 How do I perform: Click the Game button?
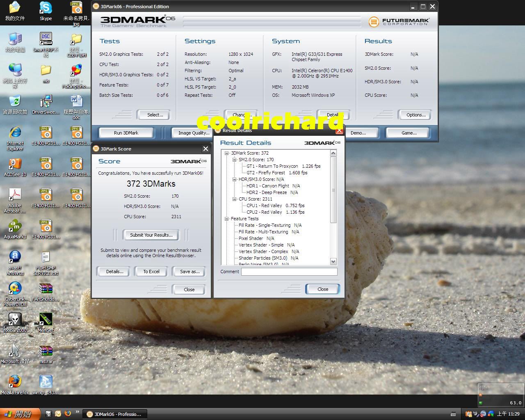409,133
